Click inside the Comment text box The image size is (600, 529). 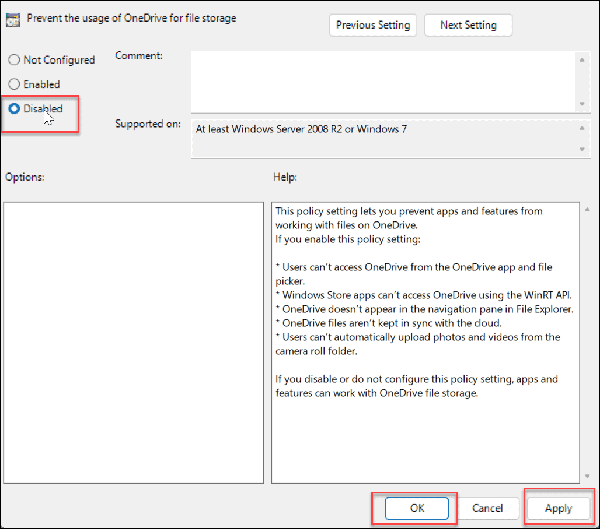383,82
